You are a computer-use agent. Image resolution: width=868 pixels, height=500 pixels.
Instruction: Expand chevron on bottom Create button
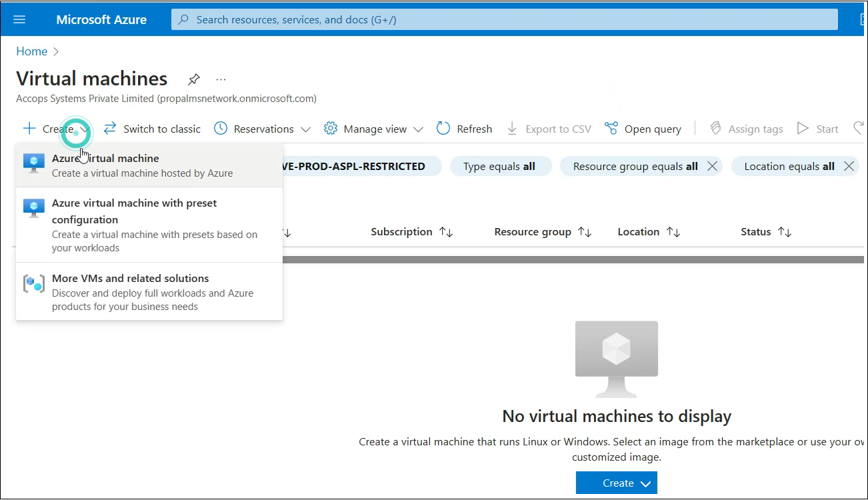[645, 484]
